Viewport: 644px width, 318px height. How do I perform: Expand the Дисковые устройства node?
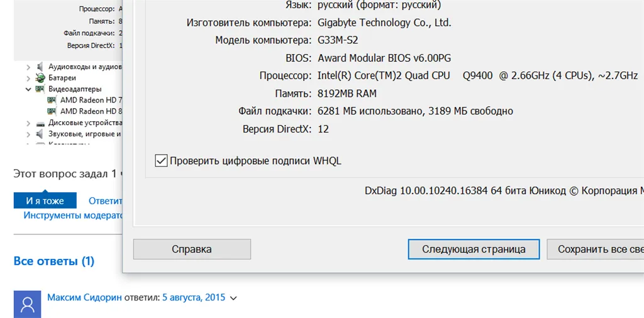click(x=28, y=123)
